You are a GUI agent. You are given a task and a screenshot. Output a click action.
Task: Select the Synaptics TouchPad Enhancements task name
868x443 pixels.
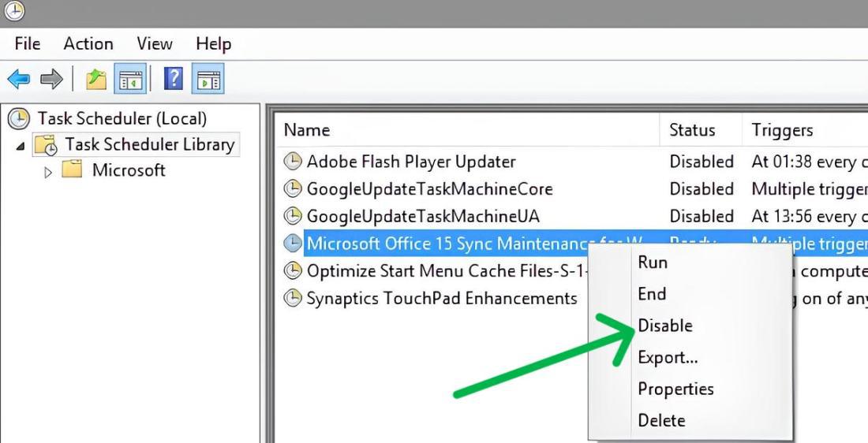tap(442, 299)
